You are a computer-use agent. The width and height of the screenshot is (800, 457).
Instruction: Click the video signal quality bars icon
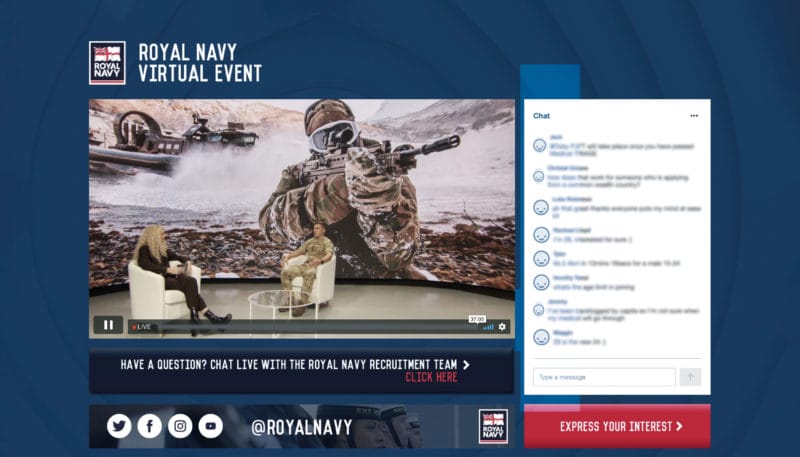click(488, 327)
